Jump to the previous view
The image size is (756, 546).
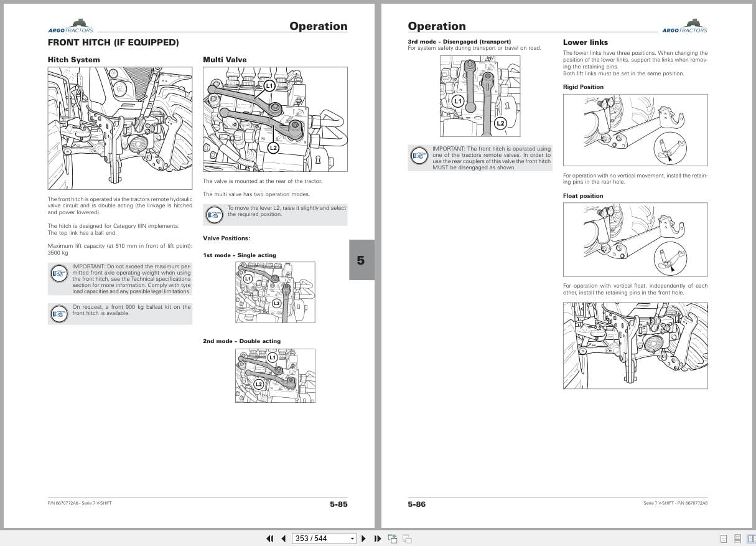(x=392, y=538)
